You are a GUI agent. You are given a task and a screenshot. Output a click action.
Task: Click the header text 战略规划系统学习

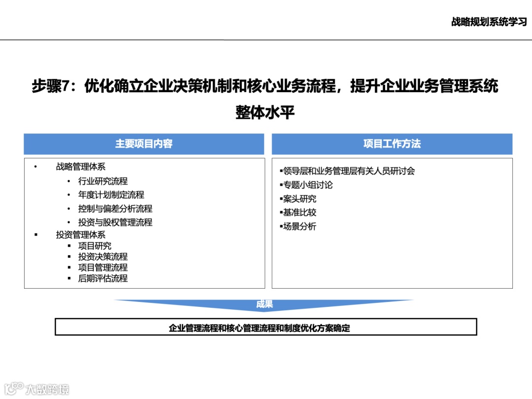489,22
